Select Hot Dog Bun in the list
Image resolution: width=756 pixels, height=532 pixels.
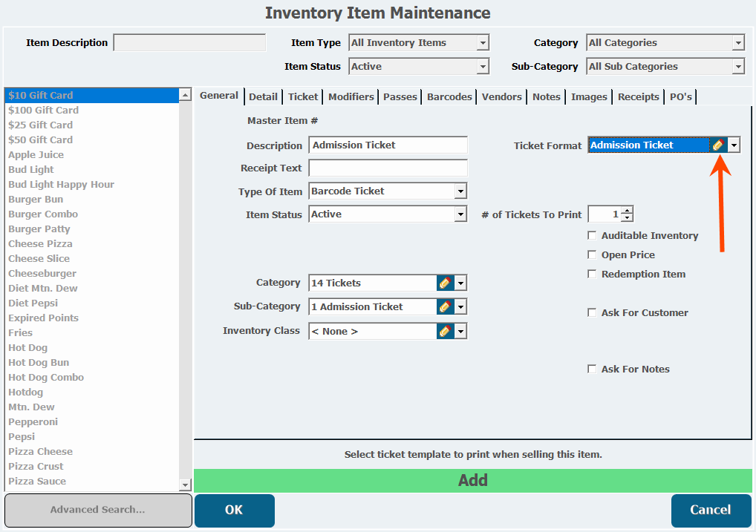click(91, 363)
